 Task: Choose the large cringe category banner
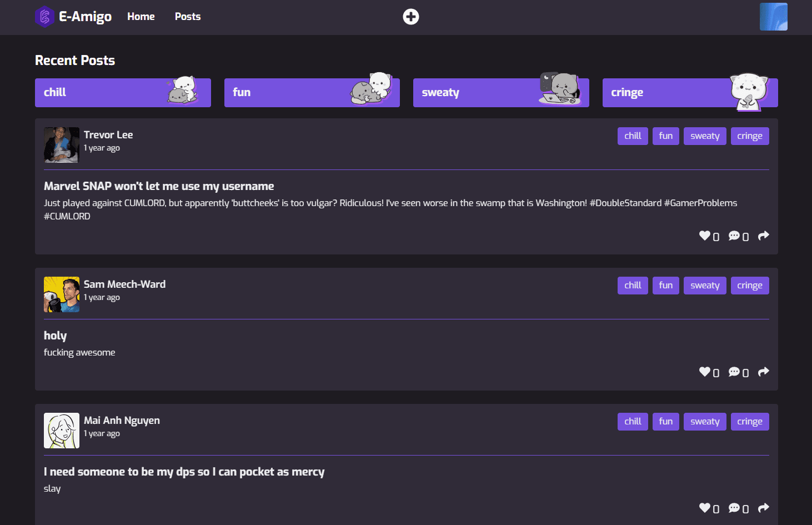click(x=690, y=93)
